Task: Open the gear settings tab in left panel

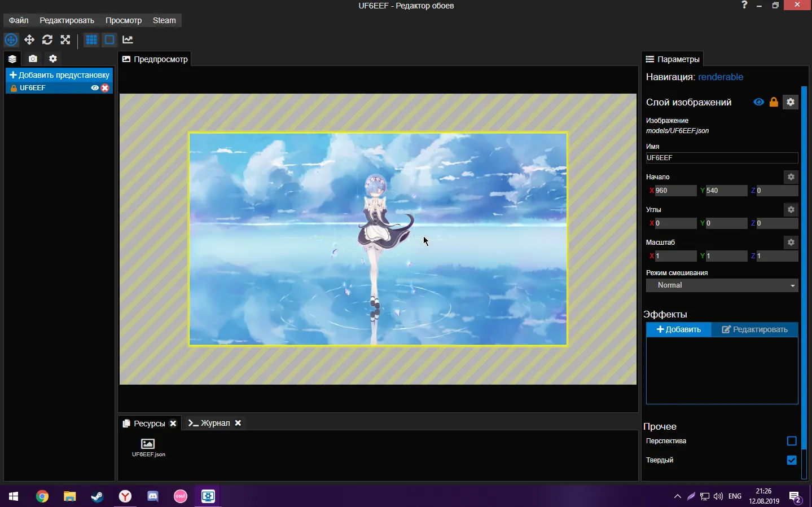Action: tap(53, 59)
